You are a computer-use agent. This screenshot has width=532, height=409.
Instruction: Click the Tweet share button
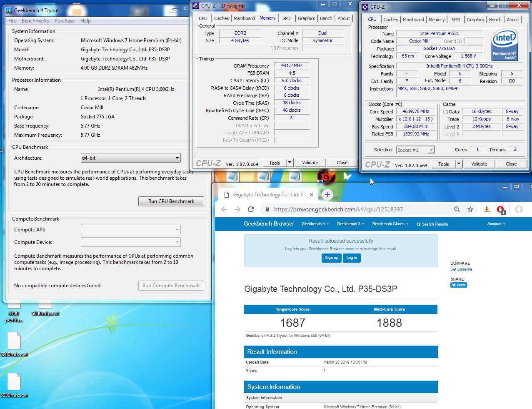[x=459, y=285]
